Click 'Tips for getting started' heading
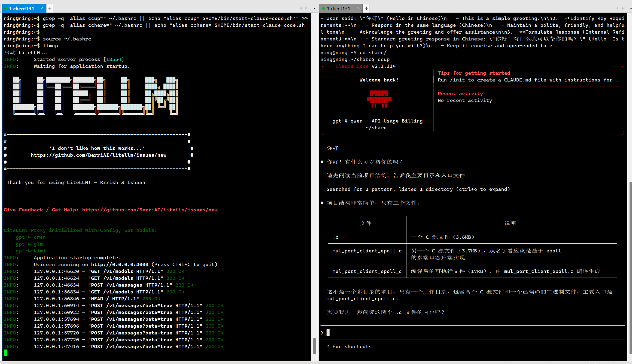Viewport: 632px width, 364px height. (474, 73)
